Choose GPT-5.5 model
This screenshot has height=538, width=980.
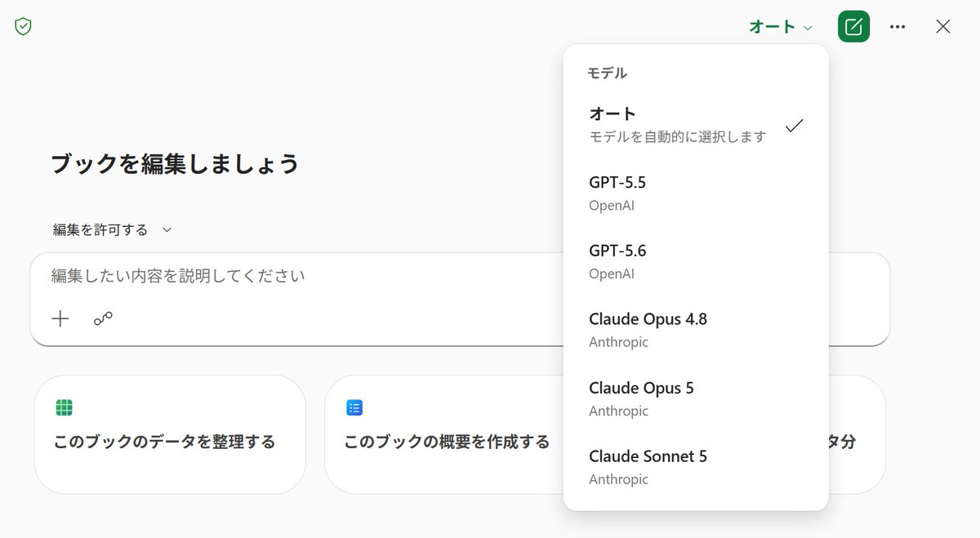click(696, 193)
